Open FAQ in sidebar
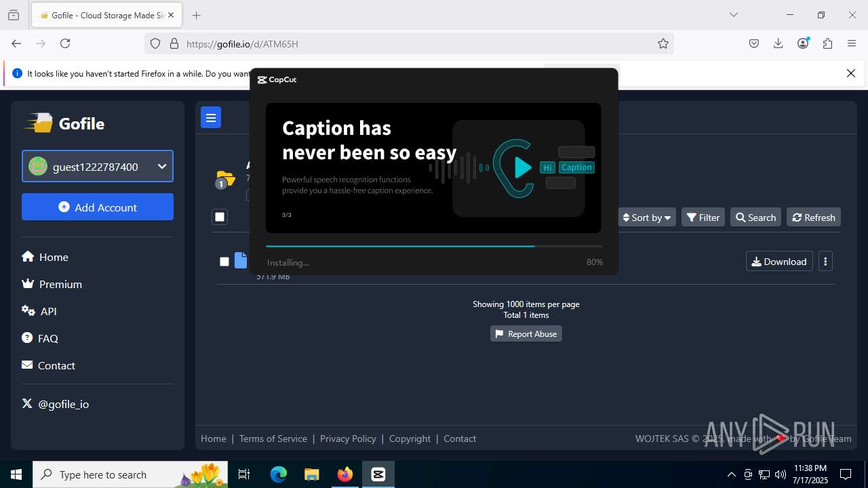Viewport: 868px width, 488px height. 40,338
